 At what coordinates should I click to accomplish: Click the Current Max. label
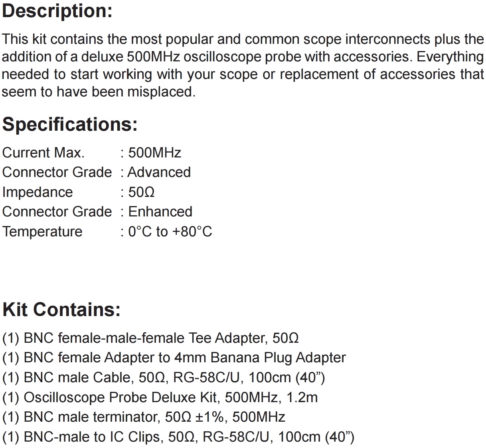[43, 153]
